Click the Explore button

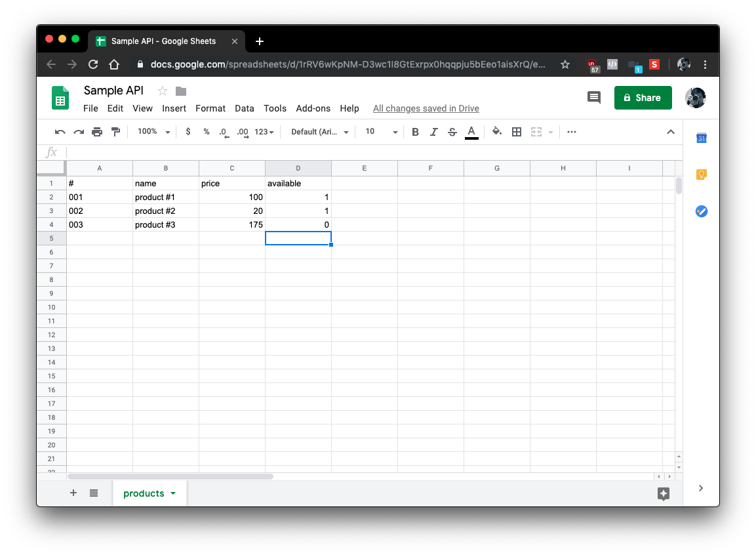click(x=664, y=493)
